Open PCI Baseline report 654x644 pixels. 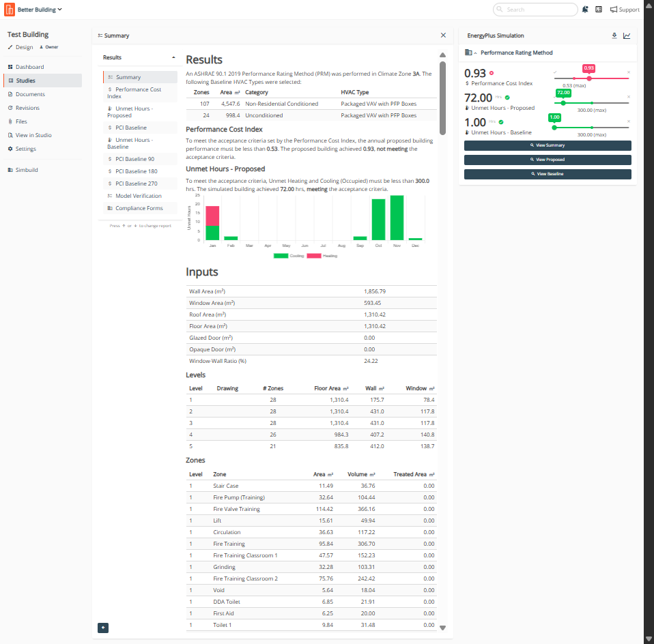[140, 128]
